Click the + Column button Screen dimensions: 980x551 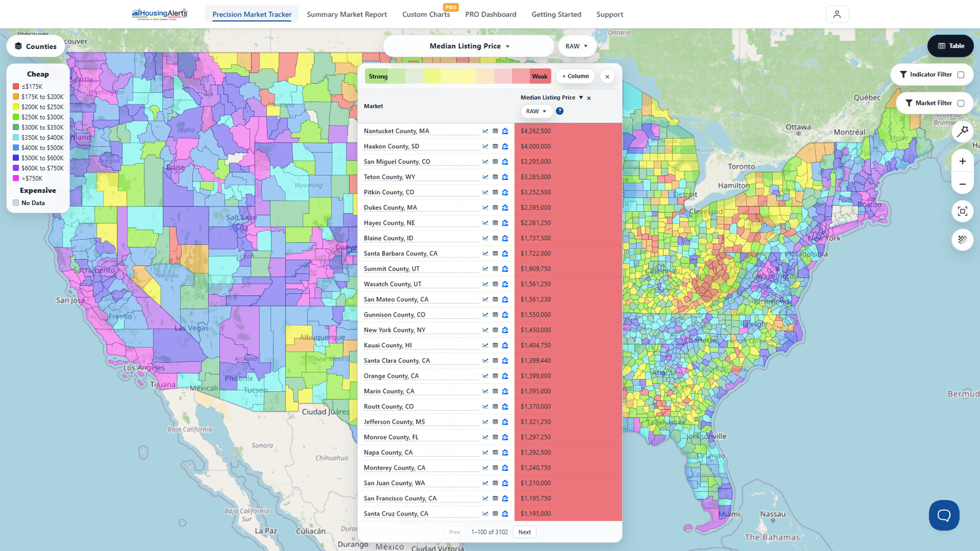point(575,77)
